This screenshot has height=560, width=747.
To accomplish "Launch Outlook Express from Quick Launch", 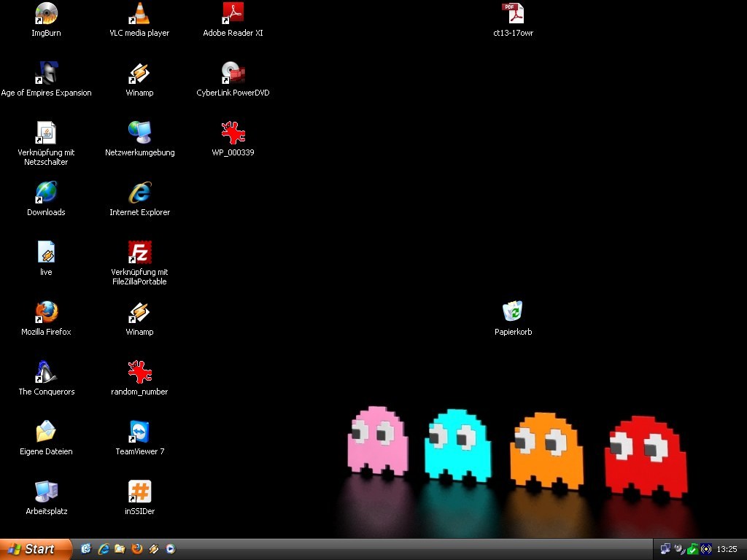I will [x=86, y=549].
